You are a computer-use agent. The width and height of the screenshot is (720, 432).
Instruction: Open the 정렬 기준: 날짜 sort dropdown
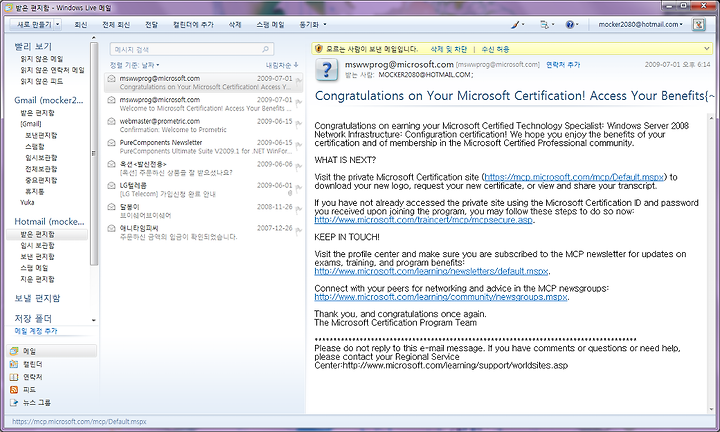pyautogui.click(x=135, y=65)
